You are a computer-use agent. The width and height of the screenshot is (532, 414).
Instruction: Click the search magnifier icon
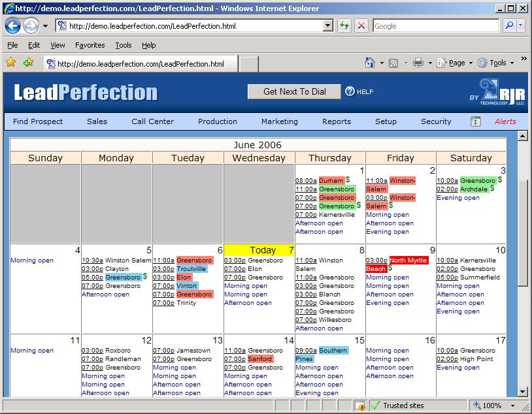(509, 25)
